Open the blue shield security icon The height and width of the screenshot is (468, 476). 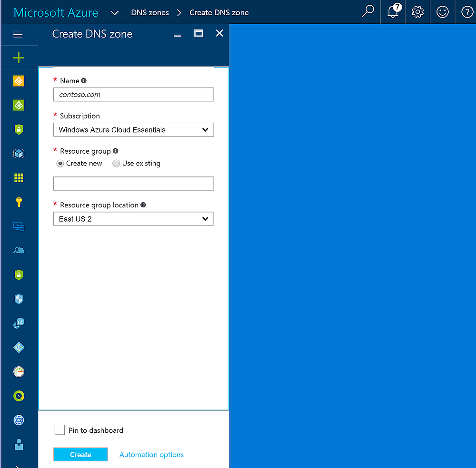[19, 299]
